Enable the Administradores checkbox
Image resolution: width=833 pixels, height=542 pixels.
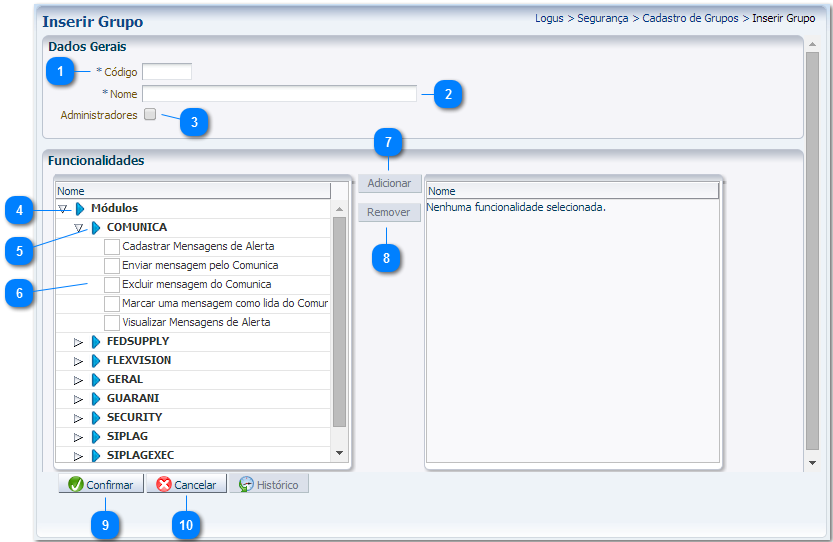point(150,115)
